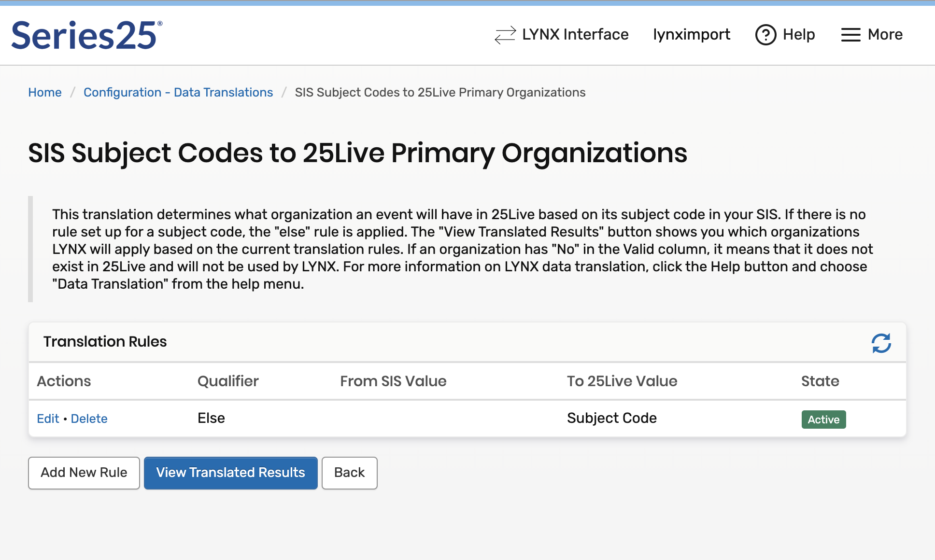Image resolution: width=935 pixels, height=560 pixels.
Task: Edit the Else translation rule
Action: point(48,419)
